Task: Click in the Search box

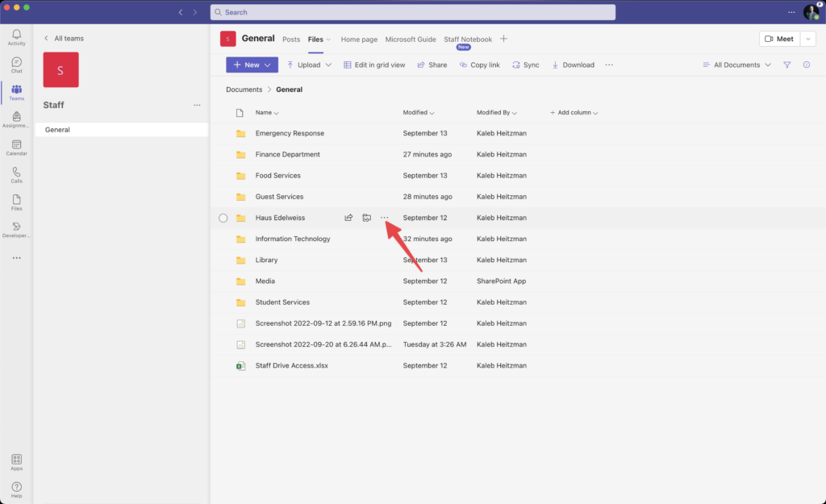Action: click(x=412, y=12)
